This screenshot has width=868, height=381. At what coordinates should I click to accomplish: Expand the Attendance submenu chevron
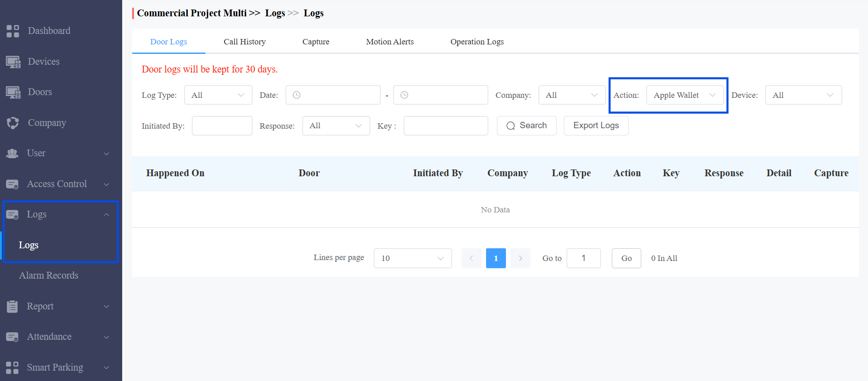[106, 337]
